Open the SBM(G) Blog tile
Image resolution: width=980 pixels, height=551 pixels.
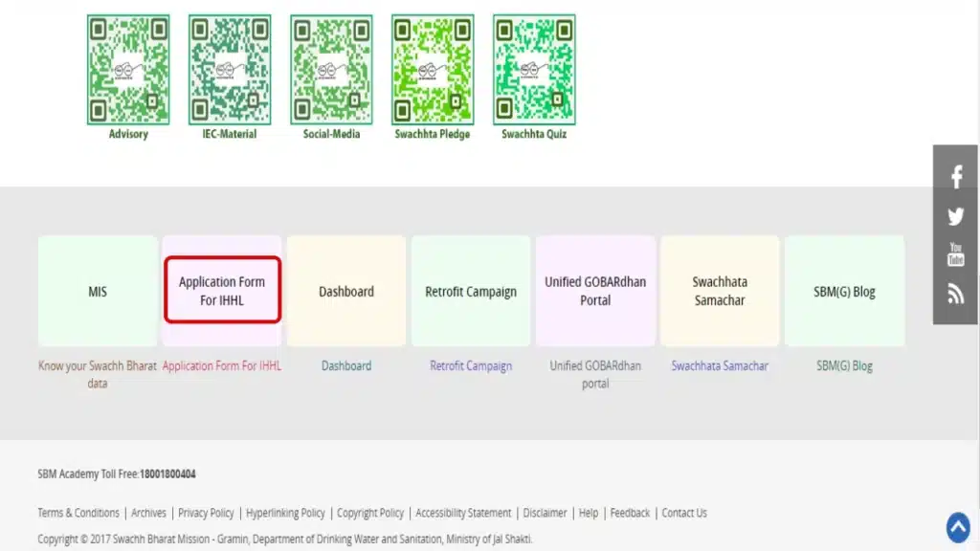point(844,291)
